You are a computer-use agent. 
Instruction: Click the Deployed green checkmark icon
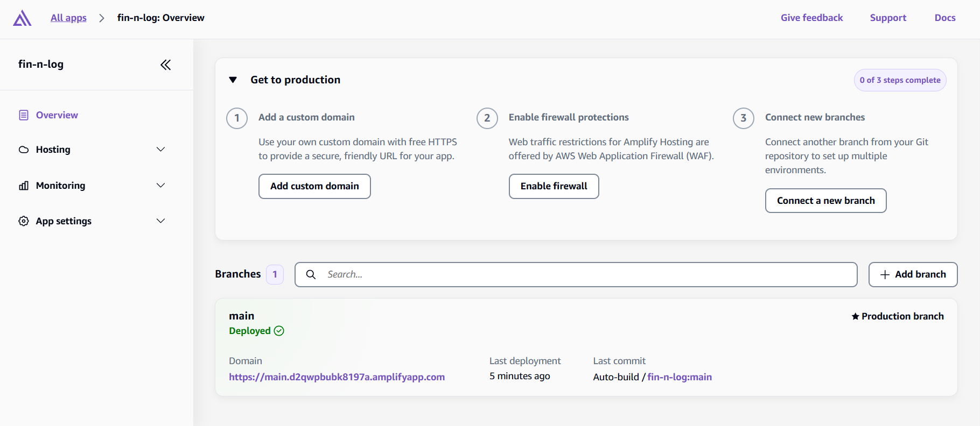[x=279, y=331]
